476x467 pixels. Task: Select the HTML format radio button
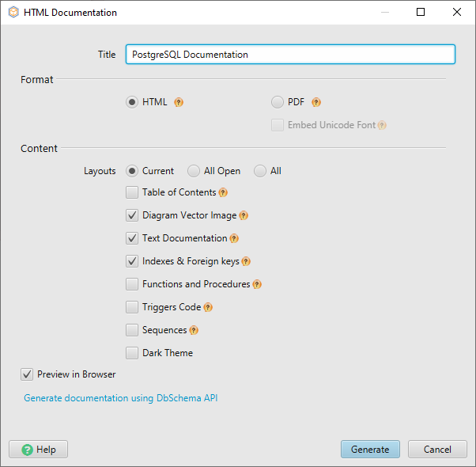click(132, 102)
